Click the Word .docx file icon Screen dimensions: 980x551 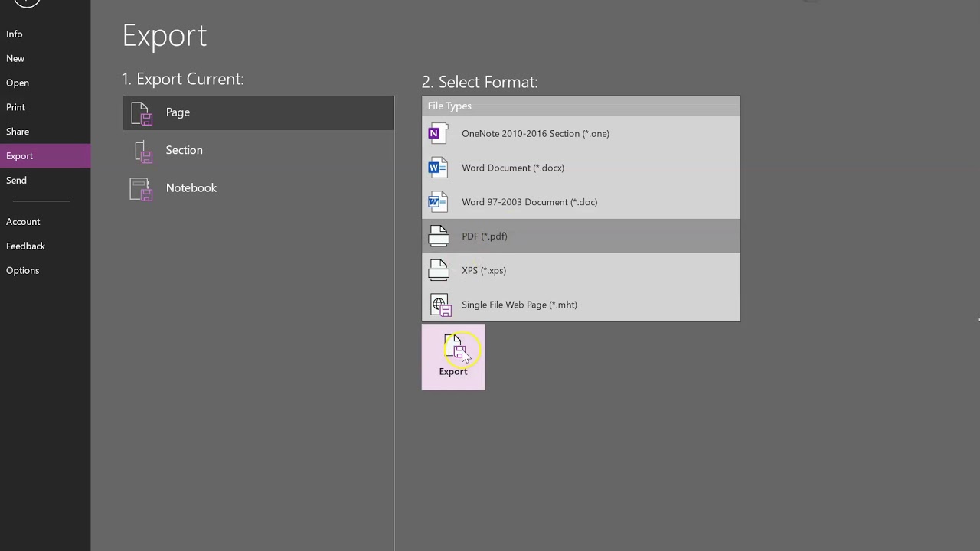point(438,168)
